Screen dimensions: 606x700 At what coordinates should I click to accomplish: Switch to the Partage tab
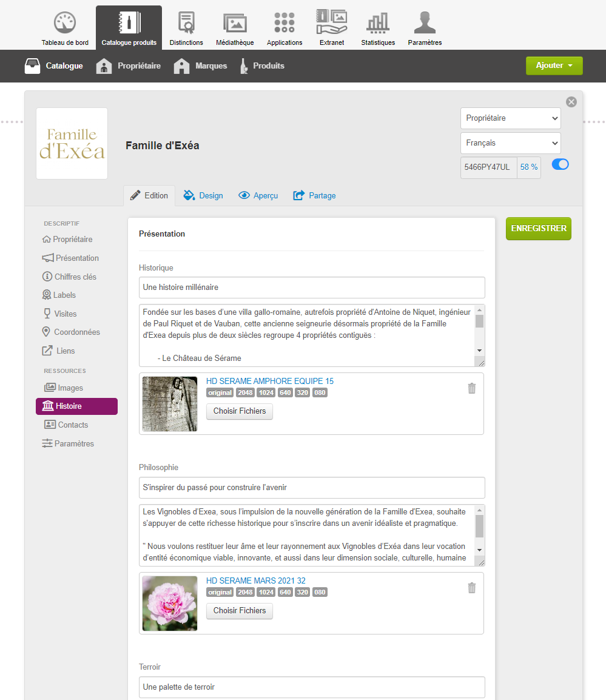314,195
